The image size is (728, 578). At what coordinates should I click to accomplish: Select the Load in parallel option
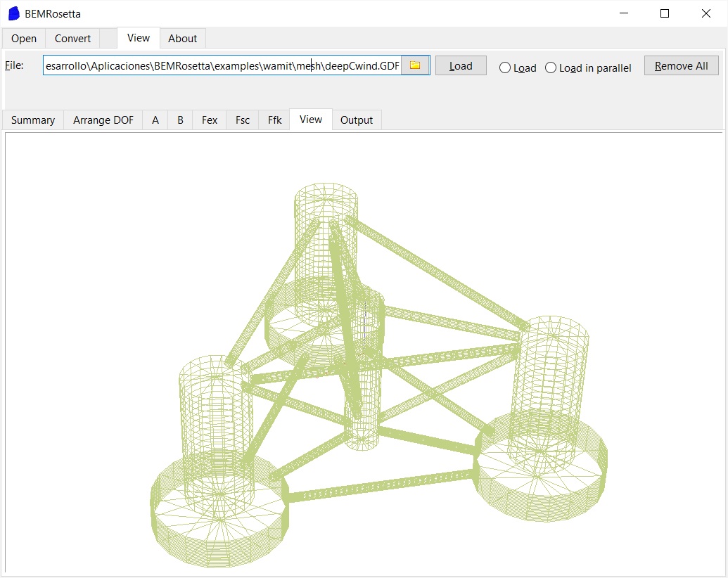(x=551, y=68)
